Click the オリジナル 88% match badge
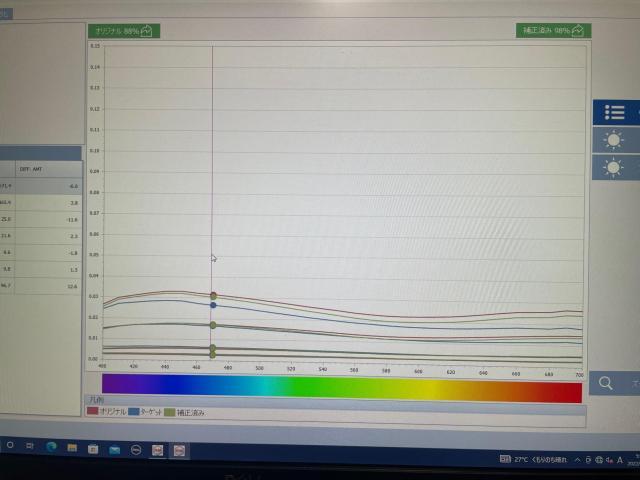This screenshot has height=480, width=640. coord(123,31)
